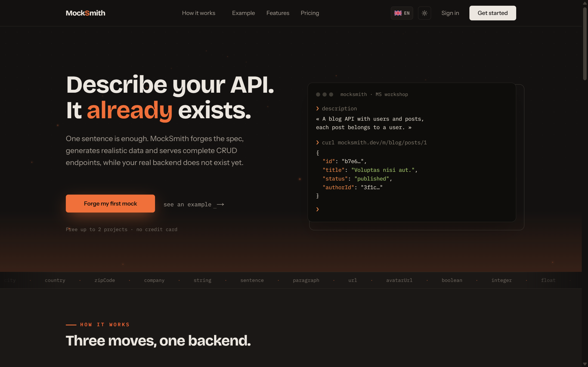Screen dimensions: 588x367
Task: Click the middle terminal window dot
Action: point(324,94)
